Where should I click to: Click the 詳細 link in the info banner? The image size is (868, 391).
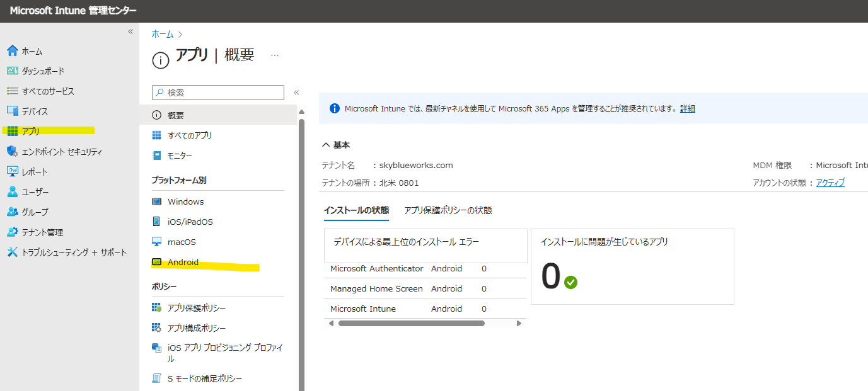click(x=688, y=108)
